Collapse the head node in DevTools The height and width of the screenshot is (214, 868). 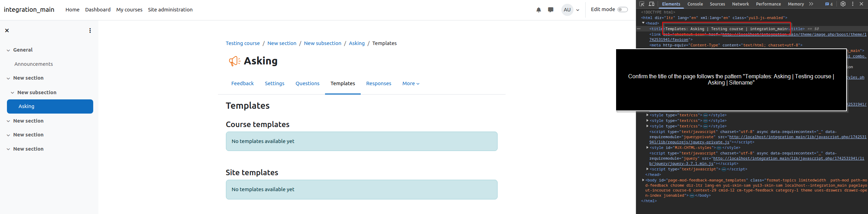(x=643, y=23)
